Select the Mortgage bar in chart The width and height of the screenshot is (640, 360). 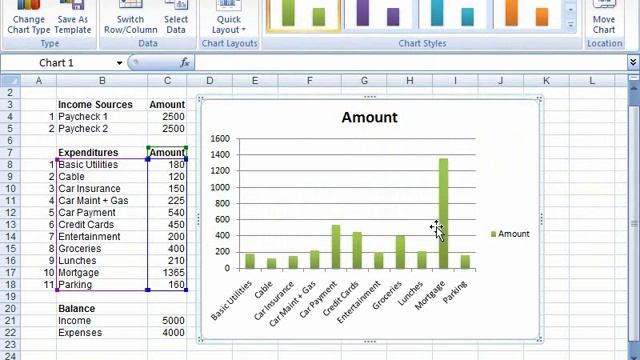(443, 213)
